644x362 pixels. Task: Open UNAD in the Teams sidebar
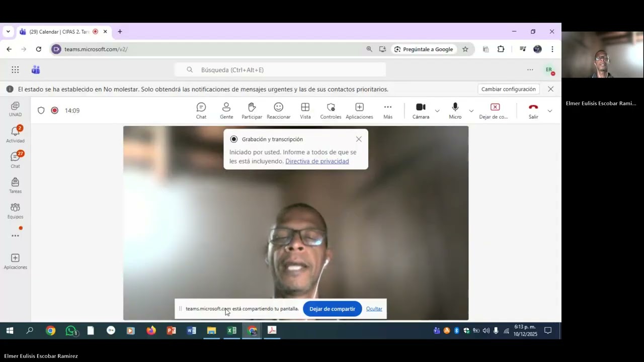click(x=15, y=109)
